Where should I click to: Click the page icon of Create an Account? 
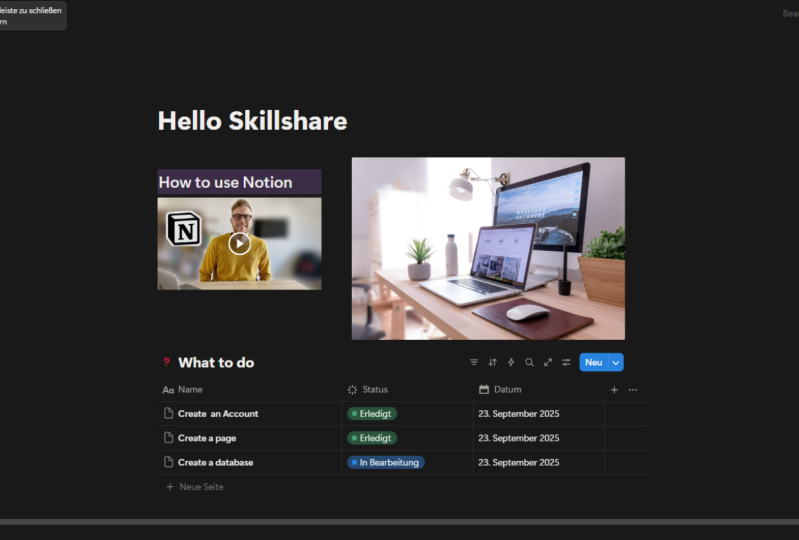pos(169,413)
